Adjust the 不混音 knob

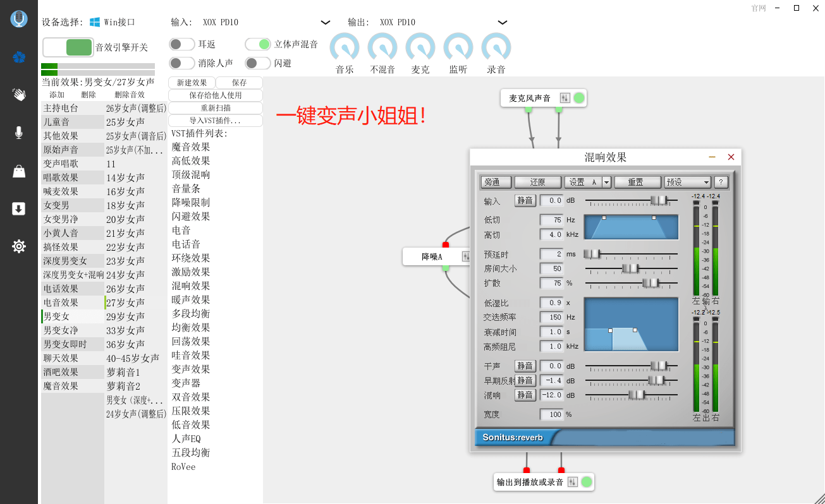[x=382, y=47]
